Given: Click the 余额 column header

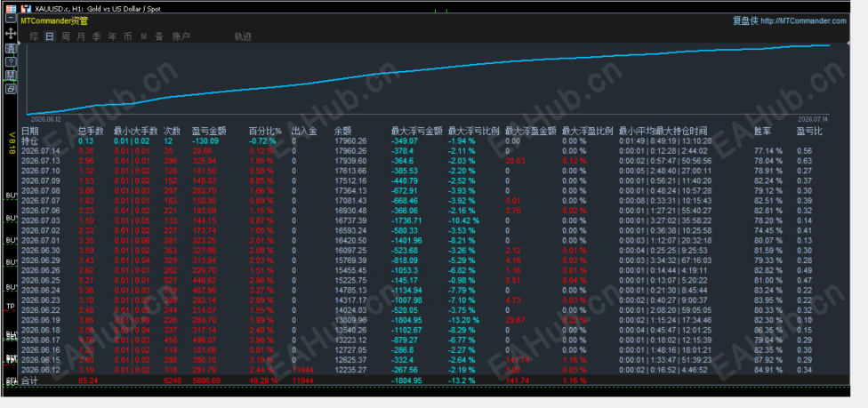Looking at the screenshot, I should (x=343, y=132).
